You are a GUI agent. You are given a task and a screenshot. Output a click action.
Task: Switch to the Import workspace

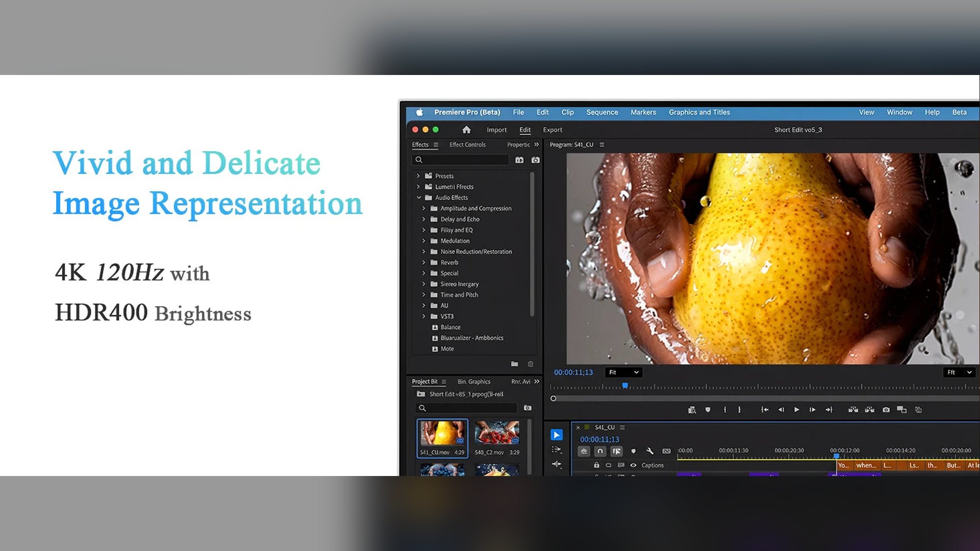[497, 130]
